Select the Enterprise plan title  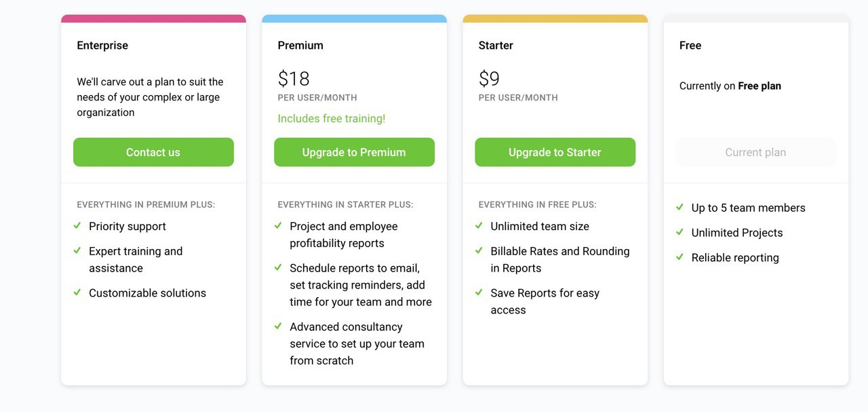pyautogui.click(x=102, y=45)
